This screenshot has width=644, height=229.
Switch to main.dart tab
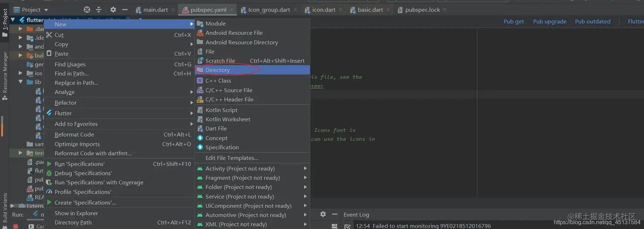155,9
